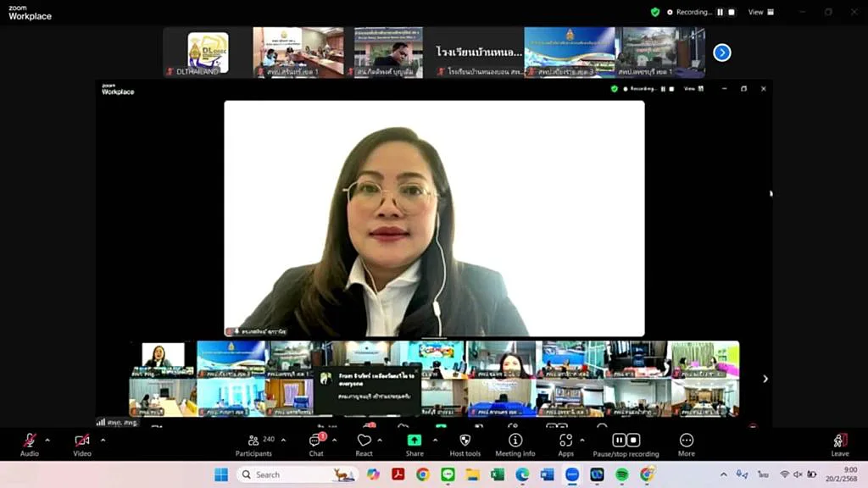The width and height of the screenshot is (868, 488).
Task: Pause recording in bottom toolbar
Action: (x=619, y=440)
